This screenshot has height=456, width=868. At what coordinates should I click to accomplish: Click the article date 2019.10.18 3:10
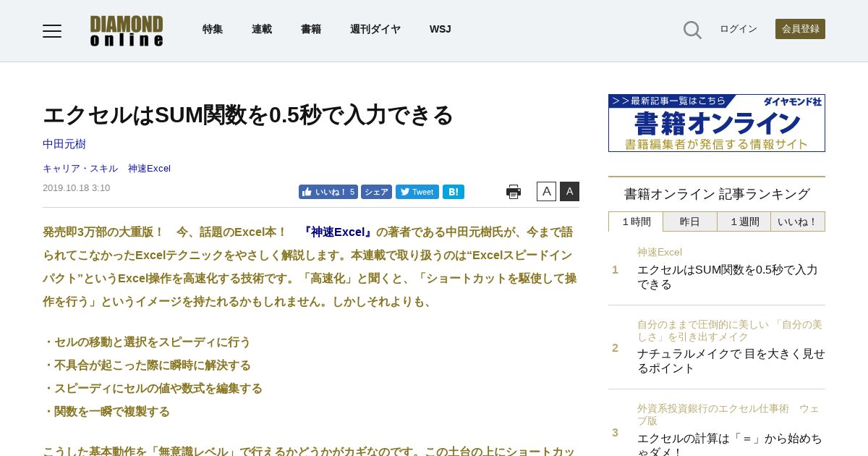pyautogui.click(x=77, y=188)
